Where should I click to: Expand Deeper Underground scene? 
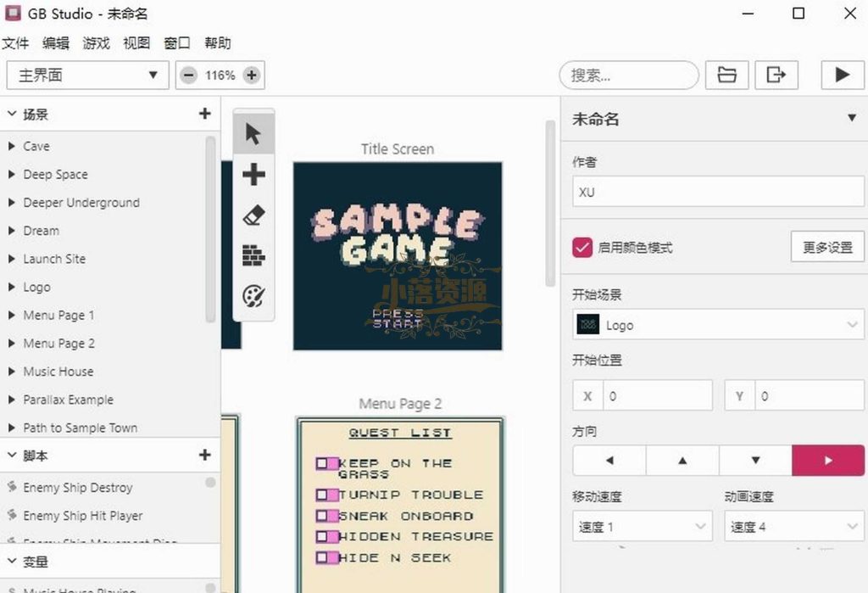[x=12, y=203]
